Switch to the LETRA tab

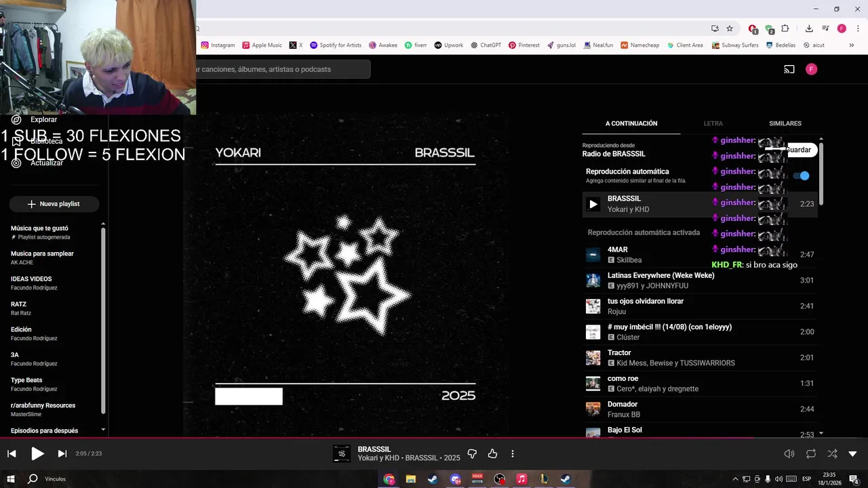pos(713,123)
